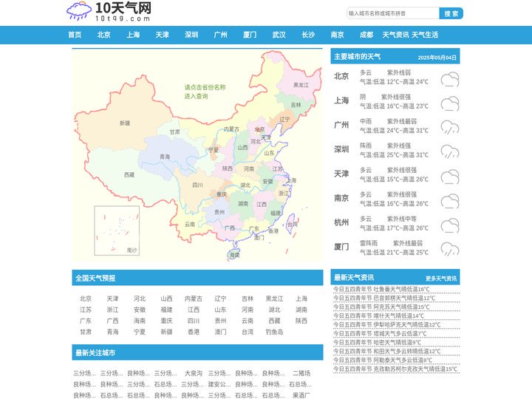Click 黑龙江 in 全国天气预报 list

pos(274,299)
